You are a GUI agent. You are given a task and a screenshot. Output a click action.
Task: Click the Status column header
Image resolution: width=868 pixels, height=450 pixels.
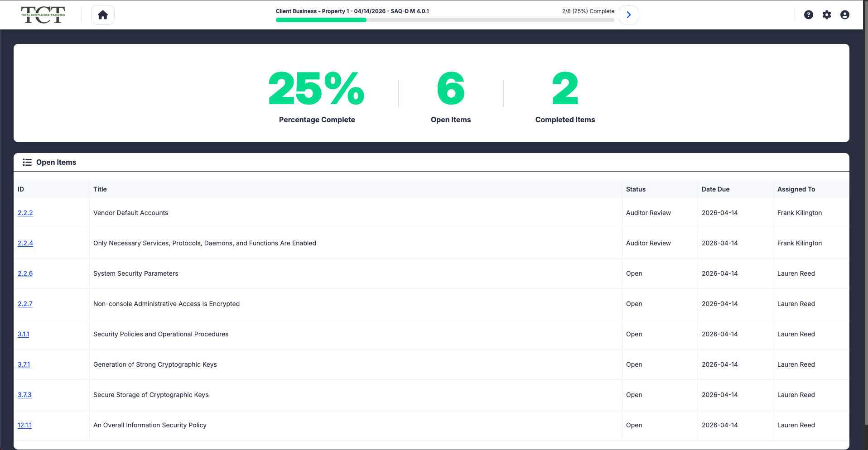[636, 189]
